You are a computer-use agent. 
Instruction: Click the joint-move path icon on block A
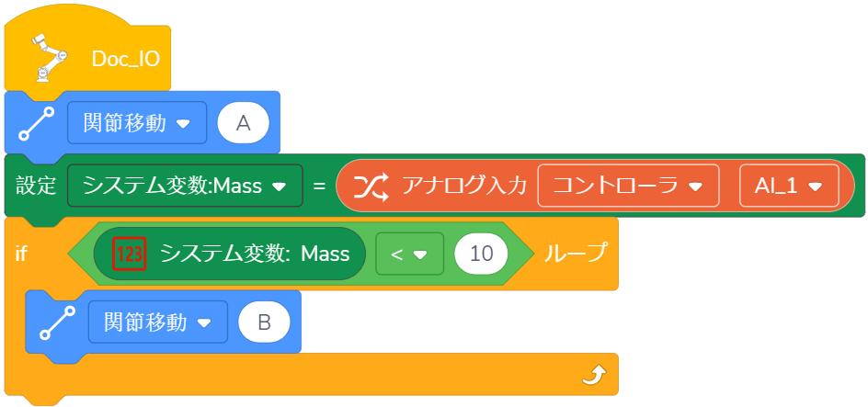coord(36,123)
